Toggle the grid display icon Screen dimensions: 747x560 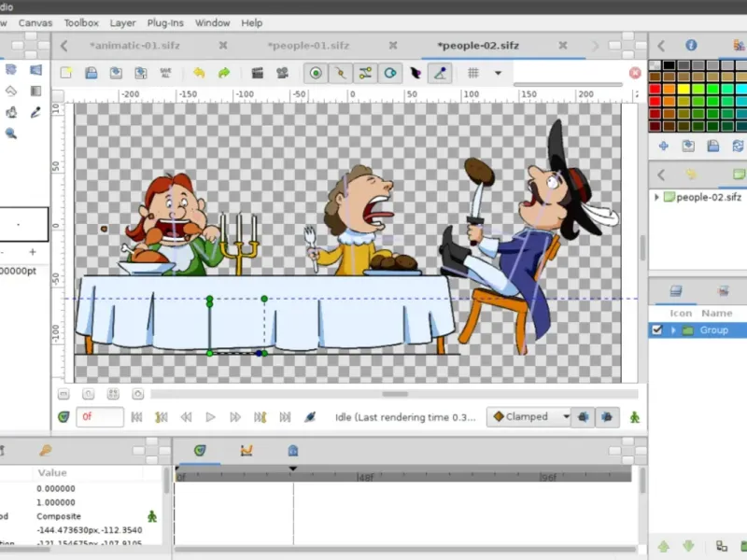coord(473,73)
